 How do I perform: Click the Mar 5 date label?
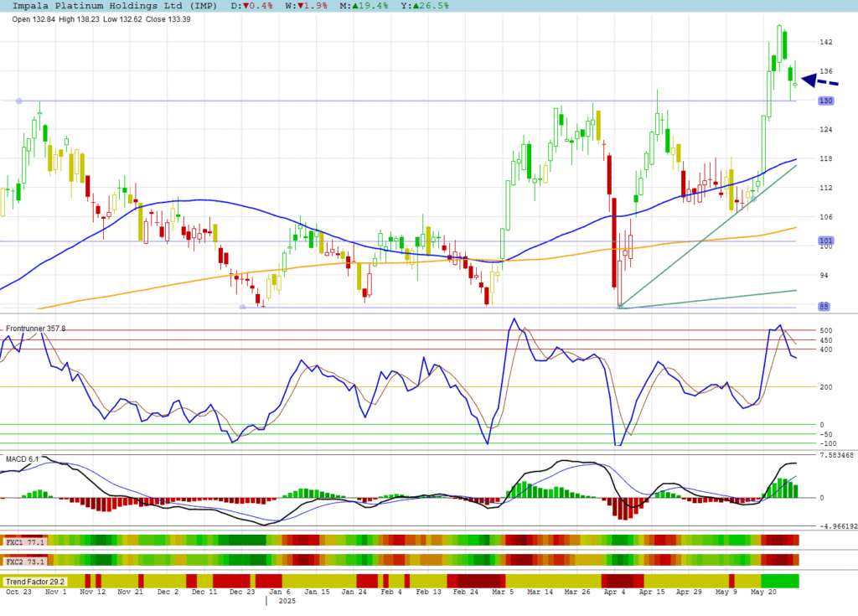[503, 592]
